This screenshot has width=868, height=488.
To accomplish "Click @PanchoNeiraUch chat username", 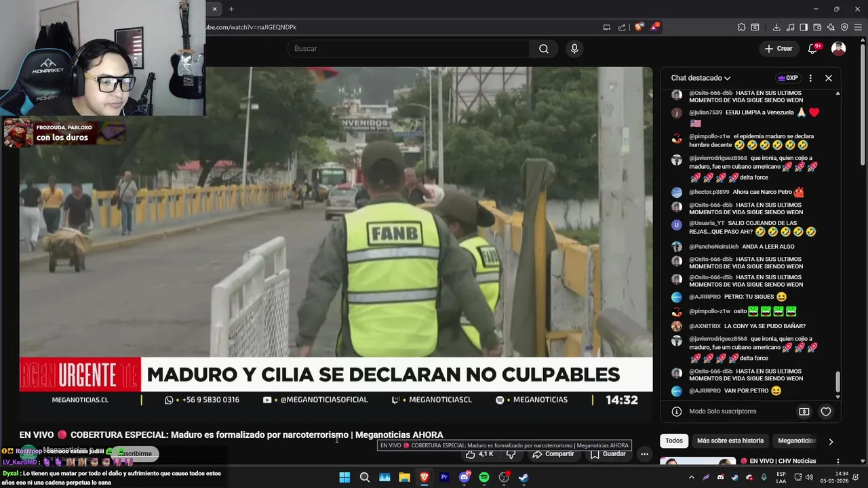I will click(714, 247).
